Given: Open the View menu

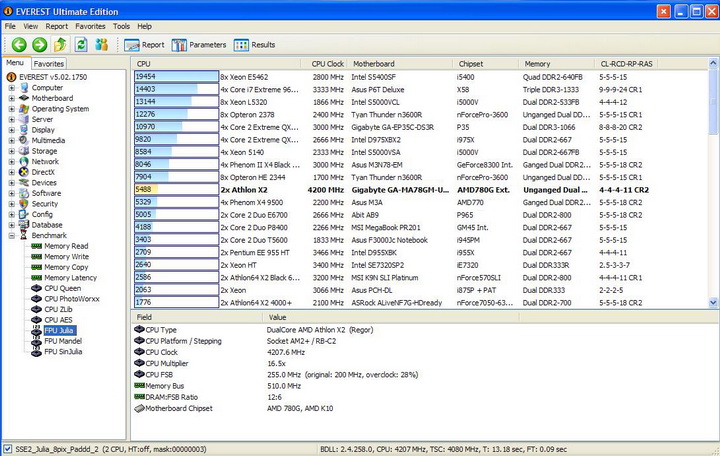Looking at the screenshot, I should (31, 26).
